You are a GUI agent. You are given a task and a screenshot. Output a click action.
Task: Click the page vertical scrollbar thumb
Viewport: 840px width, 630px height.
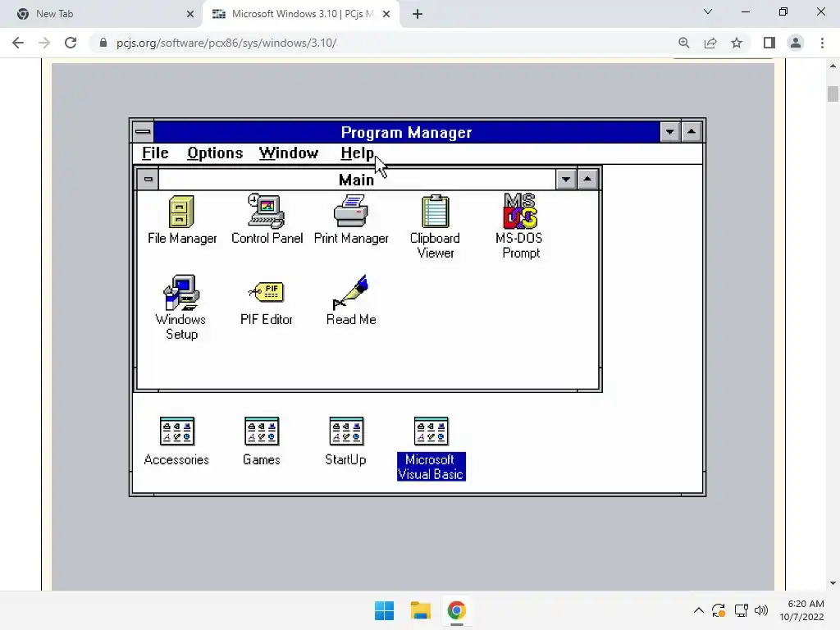(x=833, y=94)
